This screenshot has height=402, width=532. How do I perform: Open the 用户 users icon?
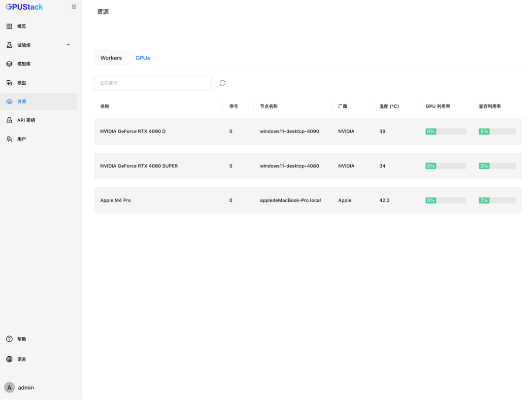point(9,139)
